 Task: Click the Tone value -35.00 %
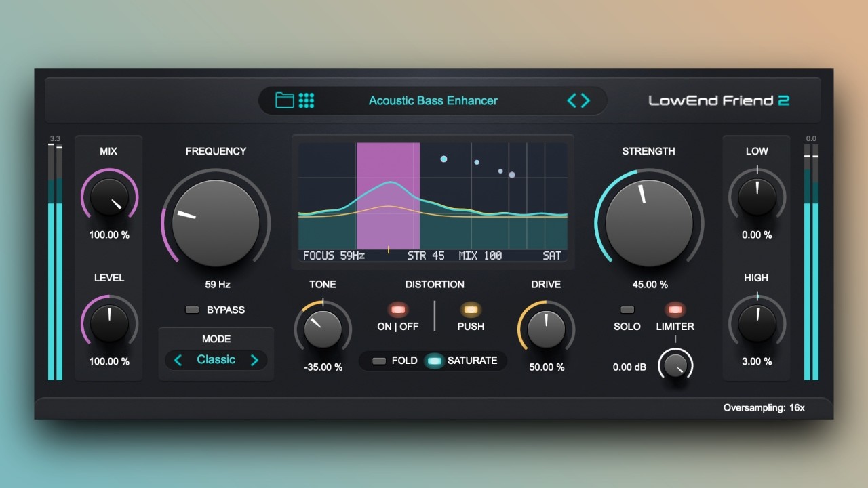[x=323, y=367]
